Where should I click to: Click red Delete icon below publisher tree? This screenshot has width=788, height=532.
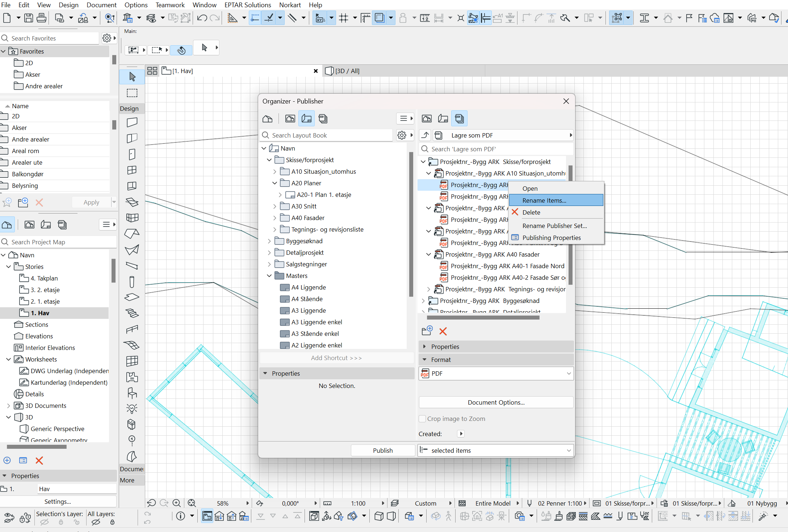click(443, 331)
